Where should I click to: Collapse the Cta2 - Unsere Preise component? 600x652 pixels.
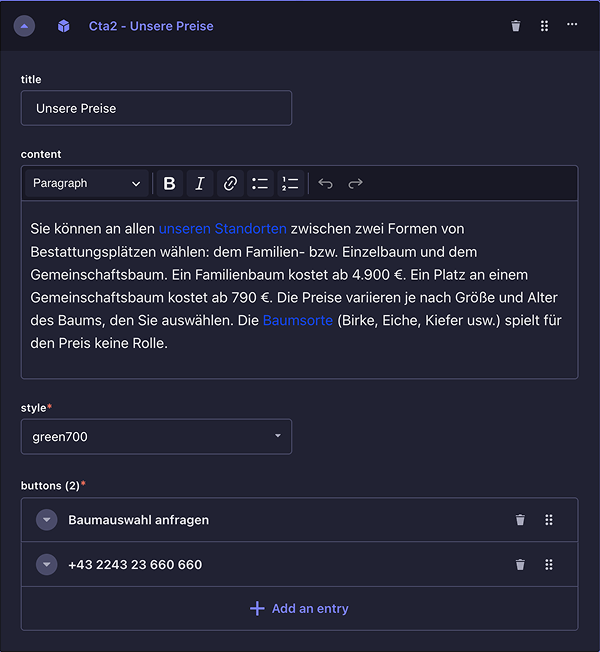click(x=24, y=26)
